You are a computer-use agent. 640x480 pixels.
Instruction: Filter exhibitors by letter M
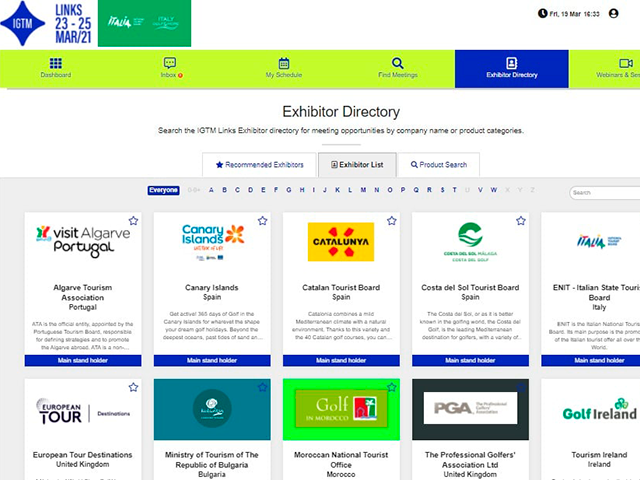pos(363,190)
